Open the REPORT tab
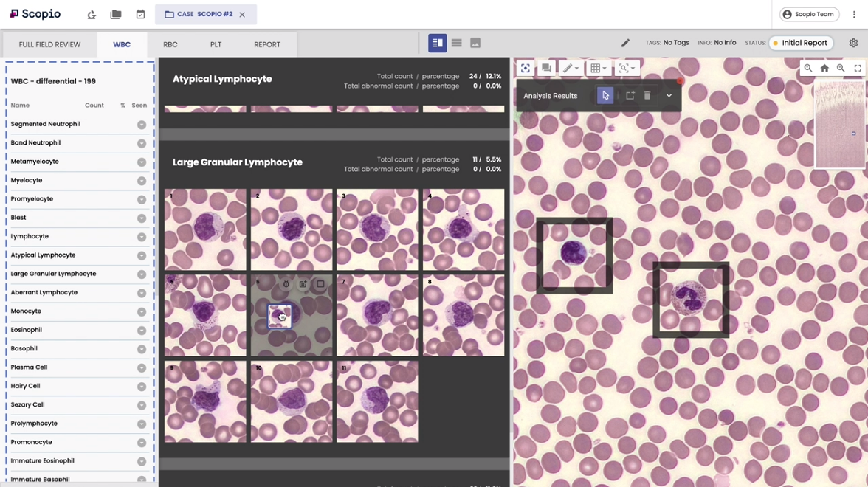This screenshot has height=487, width=868. point(267,44)
